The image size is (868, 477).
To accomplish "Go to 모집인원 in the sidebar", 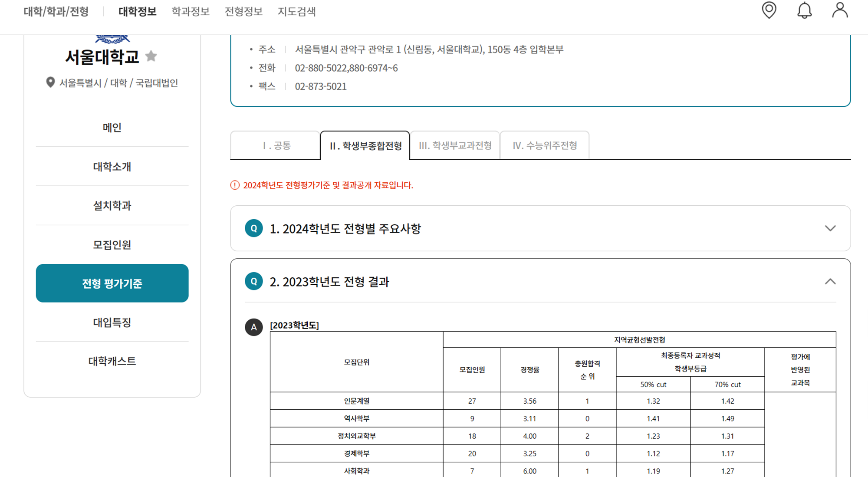I will pos(112,245).
